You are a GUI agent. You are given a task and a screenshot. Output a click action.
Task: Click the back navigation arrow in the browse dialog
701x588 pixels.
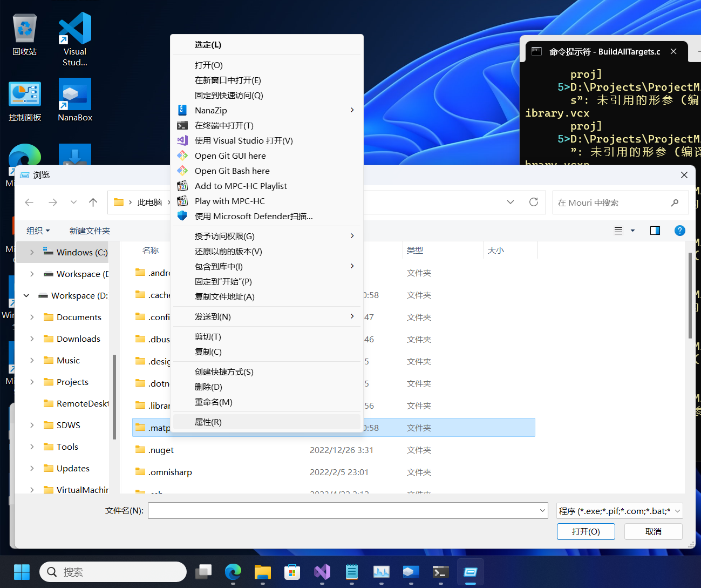pyautogui.click(x=29, y=202)
